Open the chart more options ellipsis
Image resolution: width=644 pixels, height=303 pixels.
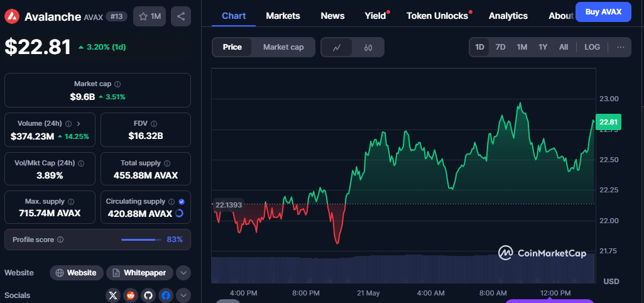(621, 47)
